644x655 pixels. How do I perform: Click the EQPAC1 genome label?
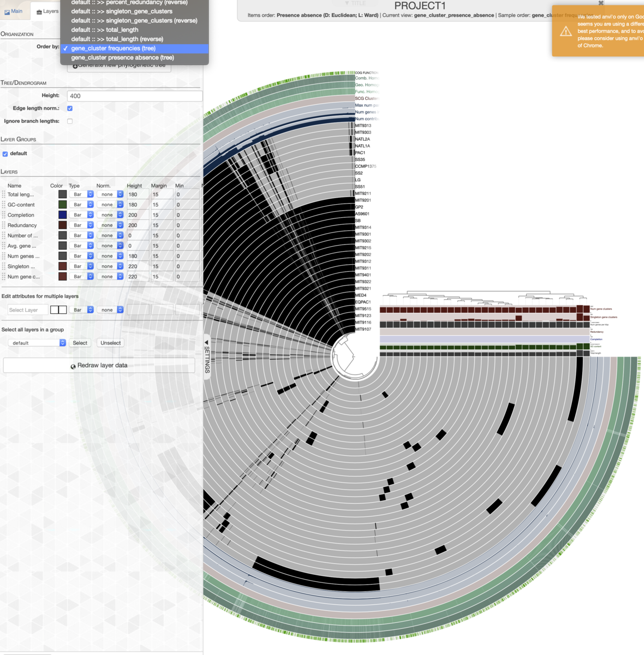[x=363, y=302]
